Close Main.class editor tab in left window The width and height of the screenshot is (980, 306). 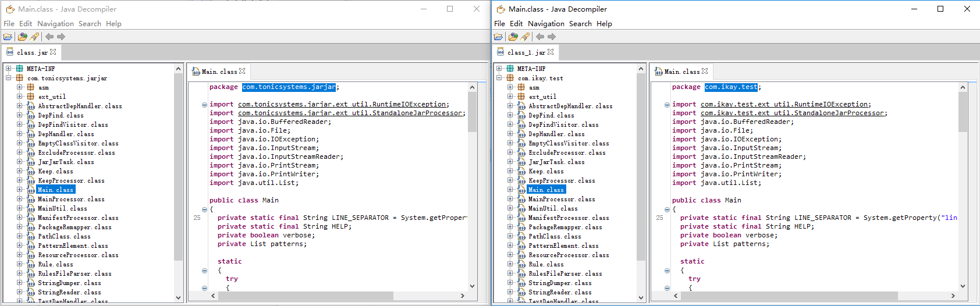pos(242,71)
